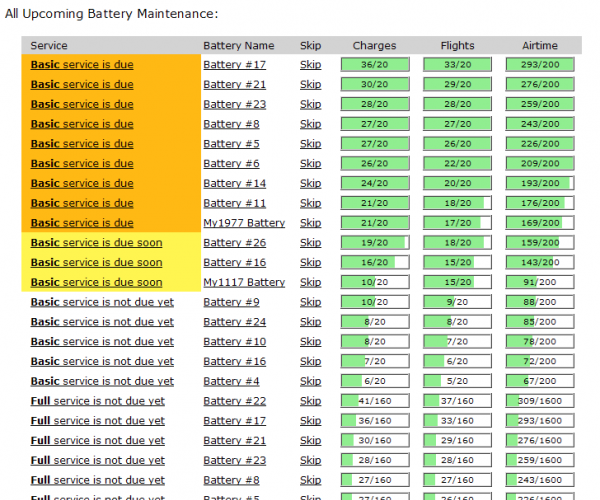This screenshot has width=600, height=500.
Task: Open the Battery #5 name link with 27/20 charges
Action: click(x=231, y=144)
